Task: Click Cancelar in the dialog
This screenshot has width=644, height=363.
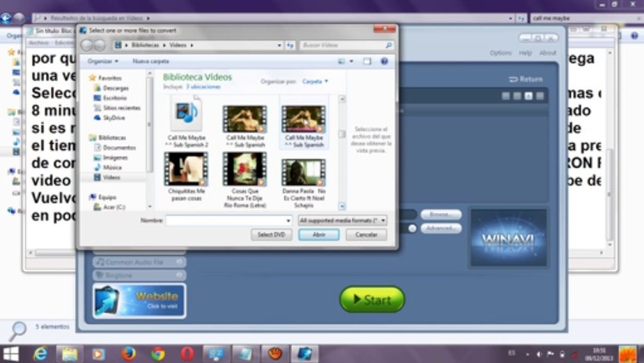Action: point(366,235)
